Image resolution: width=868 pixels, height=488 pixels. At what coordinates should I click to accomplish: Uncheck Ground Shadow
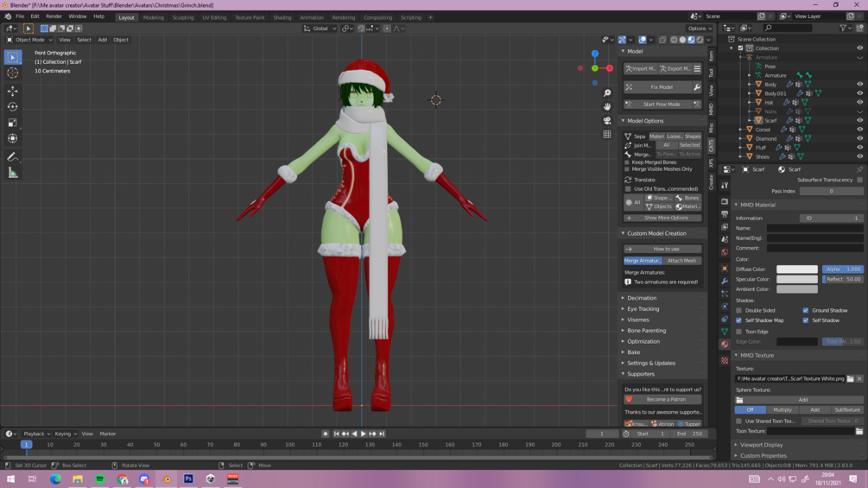(x=806, y=310)
